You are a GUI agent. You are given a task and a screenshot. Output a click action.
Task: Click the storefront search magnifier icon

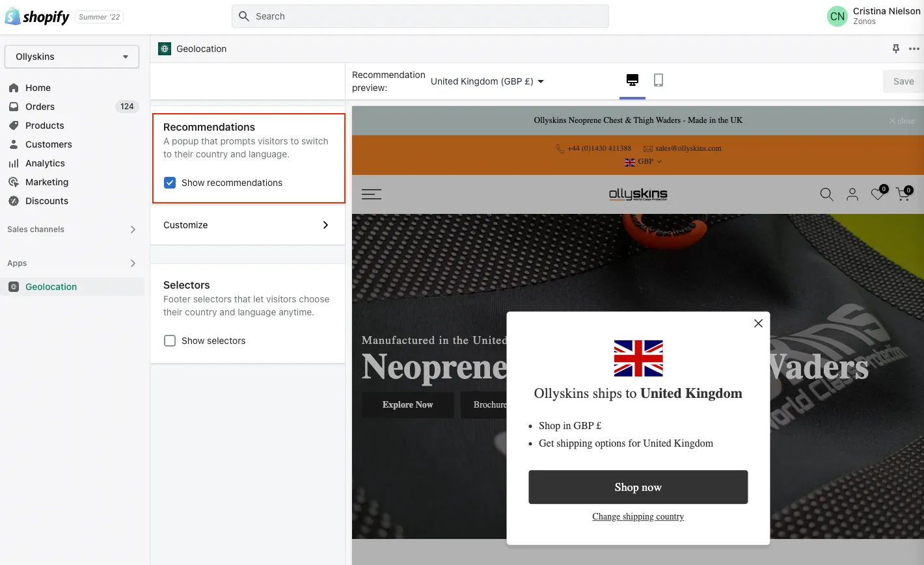point(826,194)
